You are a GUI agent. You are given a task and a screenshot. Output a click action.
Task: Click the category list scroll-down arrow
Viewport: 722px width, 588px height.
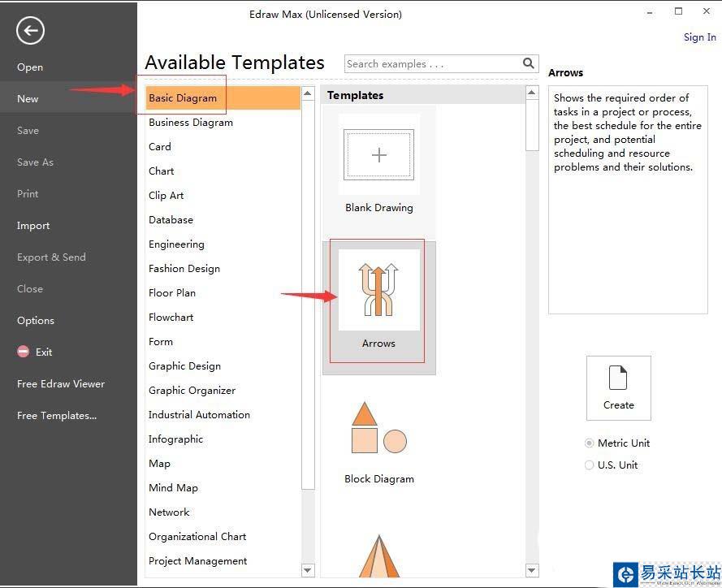tap(308, 570)
